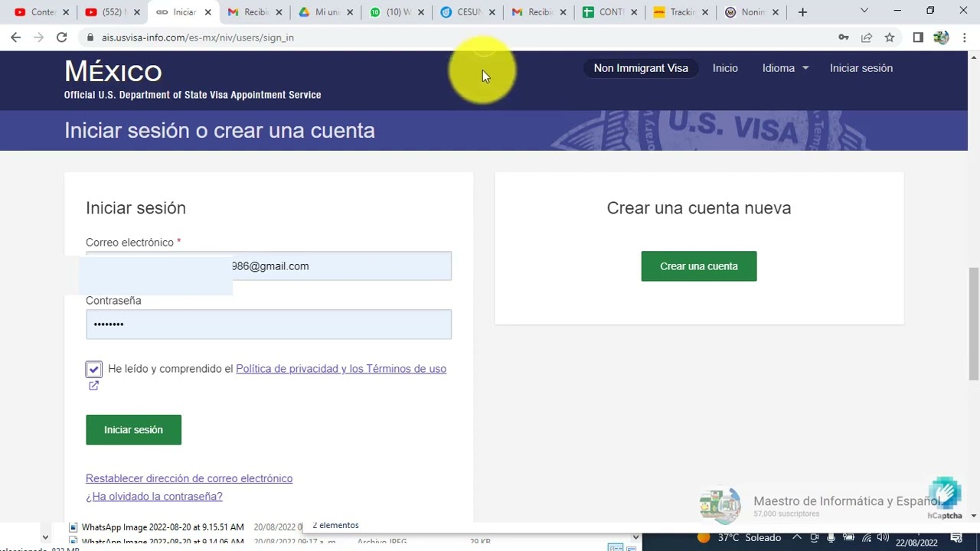Open Restablecer dirección de correo electrónico link
The image size is (980, 551).
(189, 478)
